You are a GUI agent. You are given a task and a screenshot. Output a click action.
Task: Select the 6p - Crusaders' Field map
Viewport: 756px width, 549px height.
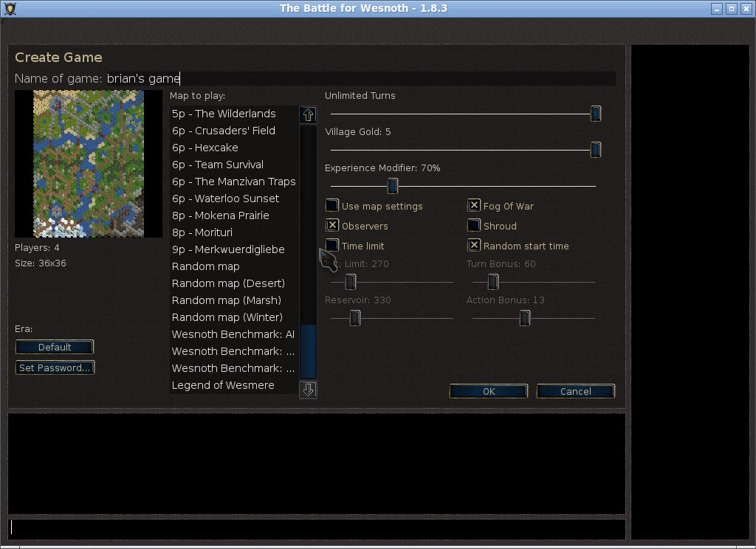(234, 131)
